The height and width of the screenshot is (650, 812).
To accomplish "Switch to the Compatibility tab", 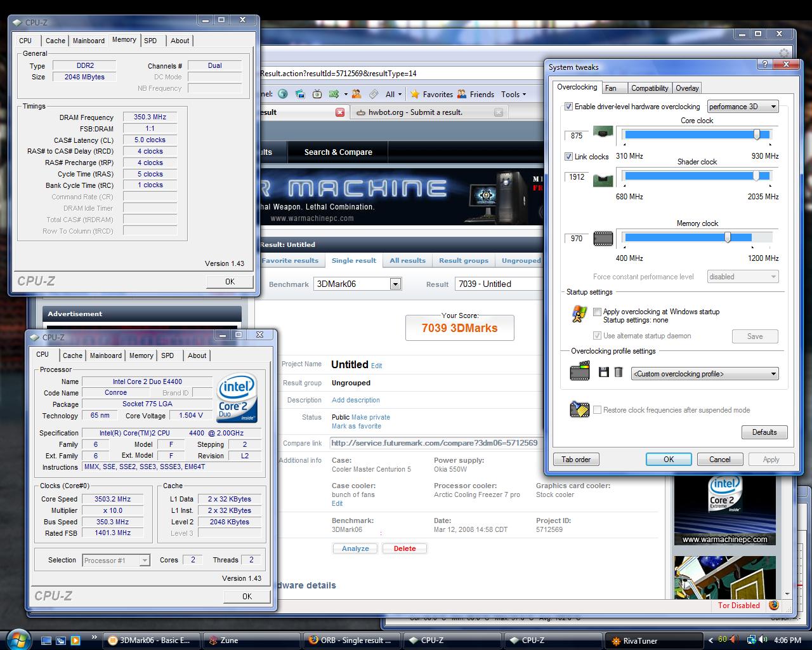I will (x=650, y=88).
